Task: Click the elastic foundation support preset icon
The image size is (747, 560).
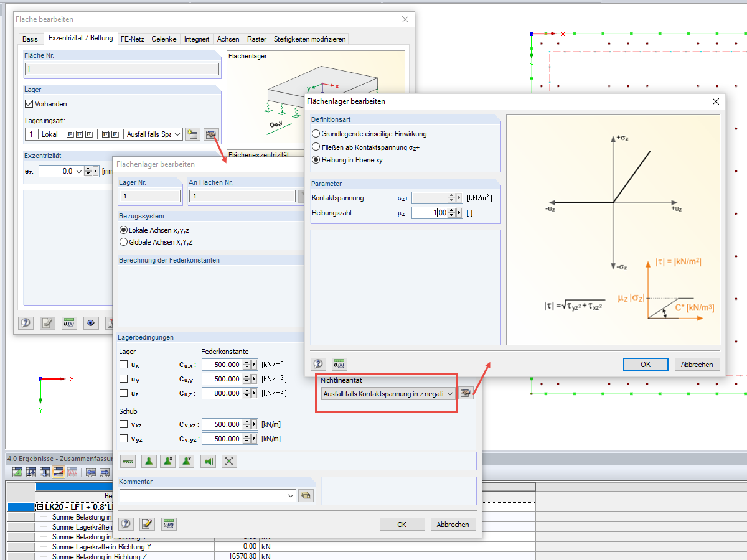Action: pyautogui.click(x=128, y=461)
